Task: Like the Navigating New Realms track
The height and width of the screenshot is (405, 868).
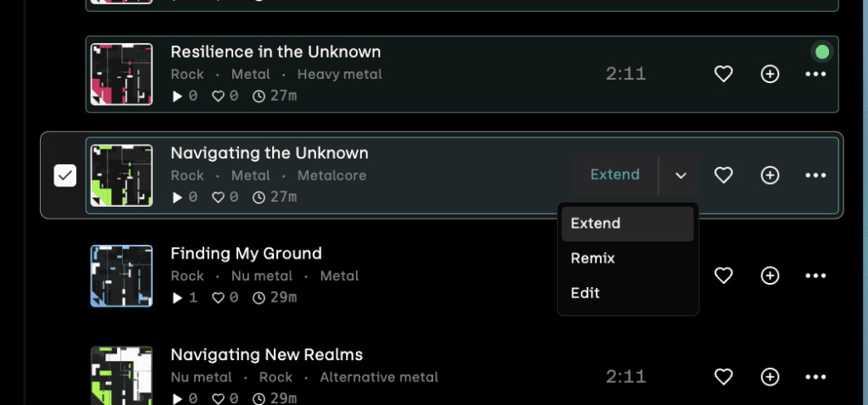Action: 723,376
